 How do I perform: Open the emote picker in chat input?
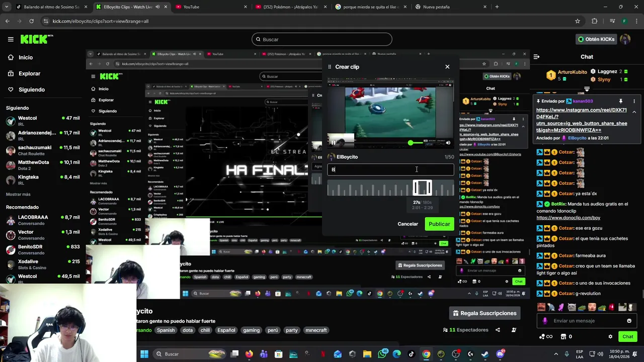(629, 321)
